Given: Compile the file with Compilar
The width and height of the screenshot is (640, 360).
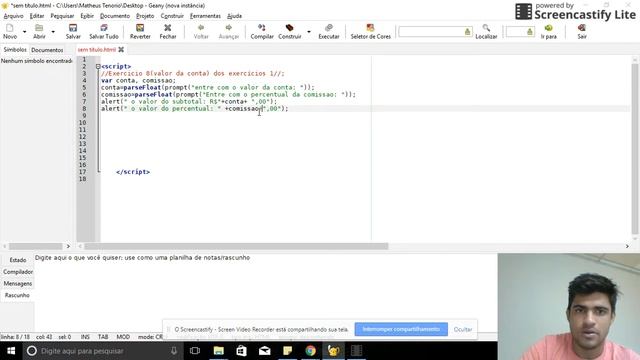Looking at the screenshot, I should (262, 31).
